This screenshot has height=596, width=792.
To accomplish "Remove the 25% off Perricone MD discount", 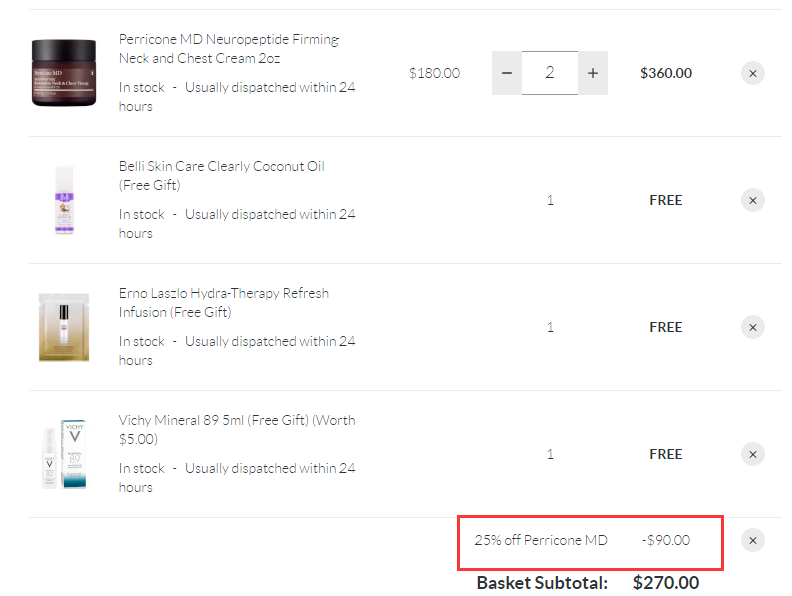I will pos(753,540).
